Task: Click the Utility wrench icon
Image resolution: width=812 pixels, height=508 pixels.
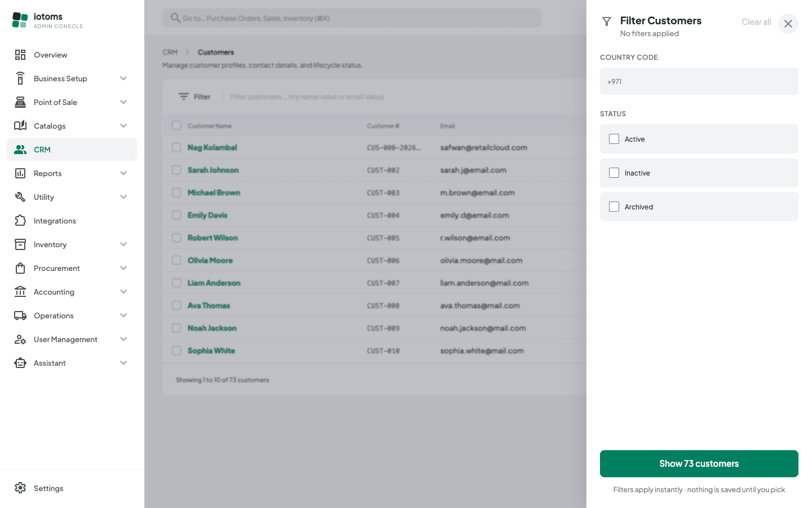Action: point(20,197)
